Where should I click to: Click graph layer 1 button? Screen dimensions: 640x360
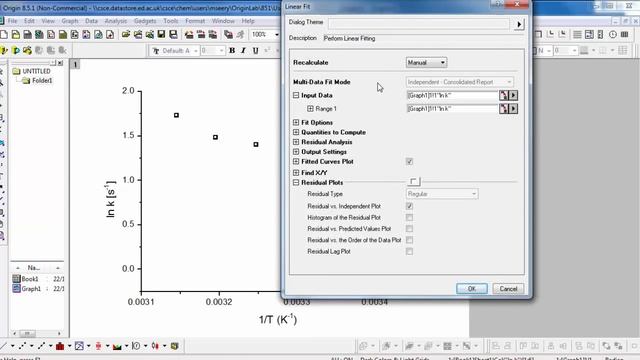75,64
